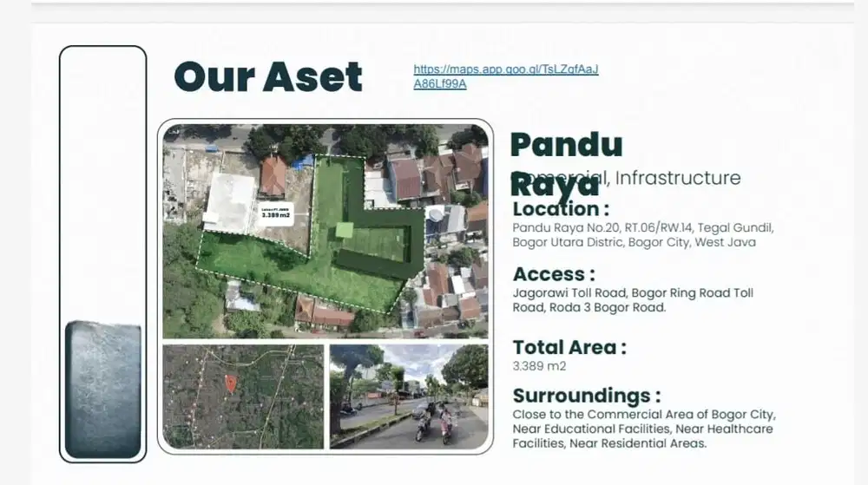Click the textured image in the left panel

coord(102,389)
